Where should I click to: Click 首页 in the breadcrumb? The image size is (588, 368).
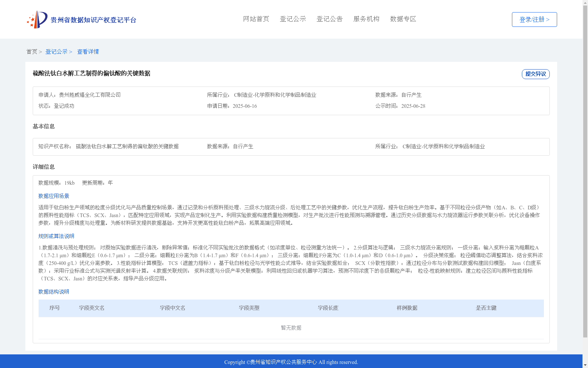tap(32, 52)
